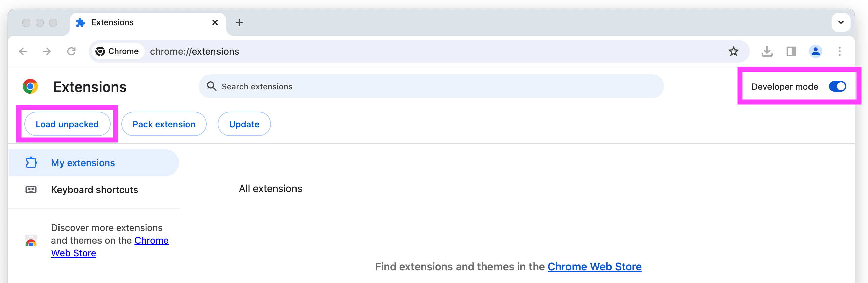
Task: Reload the extensions page
Action: pos(71,51)
